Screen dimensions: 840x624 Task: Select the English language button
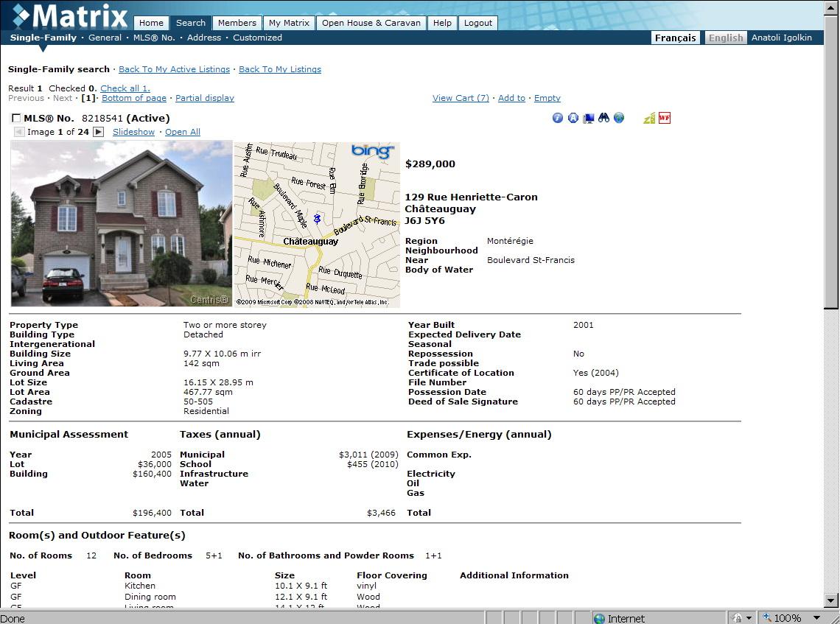coord(726,38)
